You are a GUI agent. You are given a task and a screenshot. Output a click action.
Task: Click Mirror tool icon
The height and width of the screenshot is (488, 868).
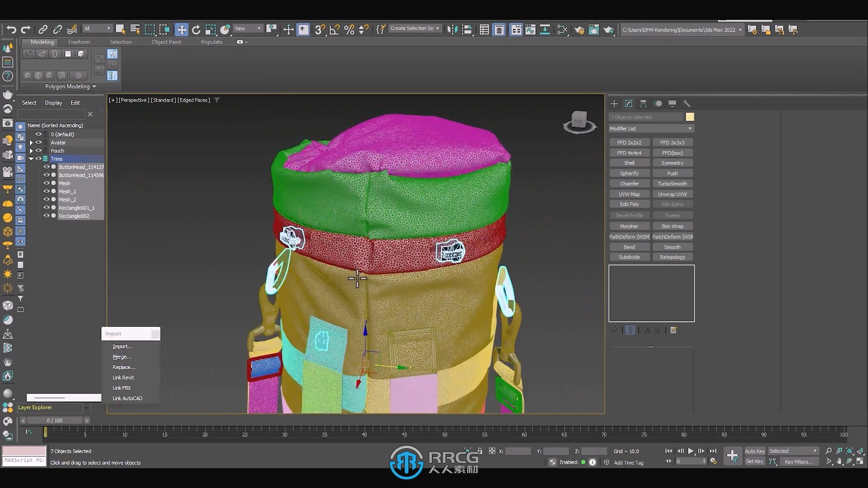click(452, 30)
